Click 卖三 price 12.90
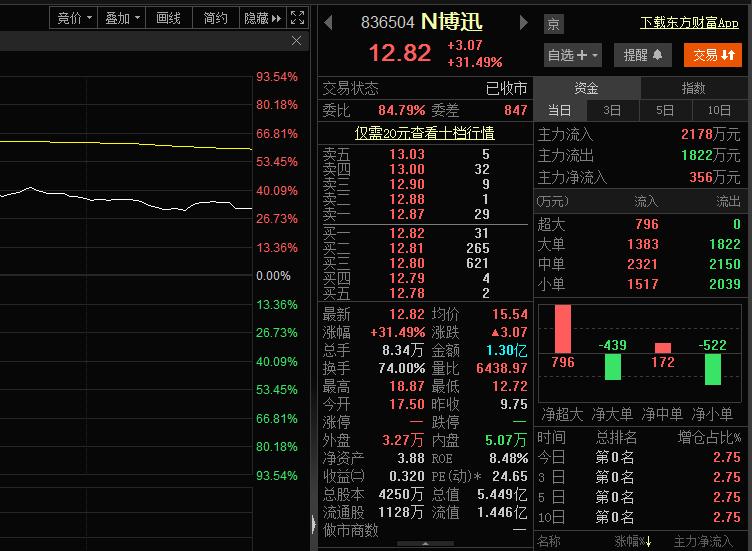752x551 pixels. [x=407, y=184]
